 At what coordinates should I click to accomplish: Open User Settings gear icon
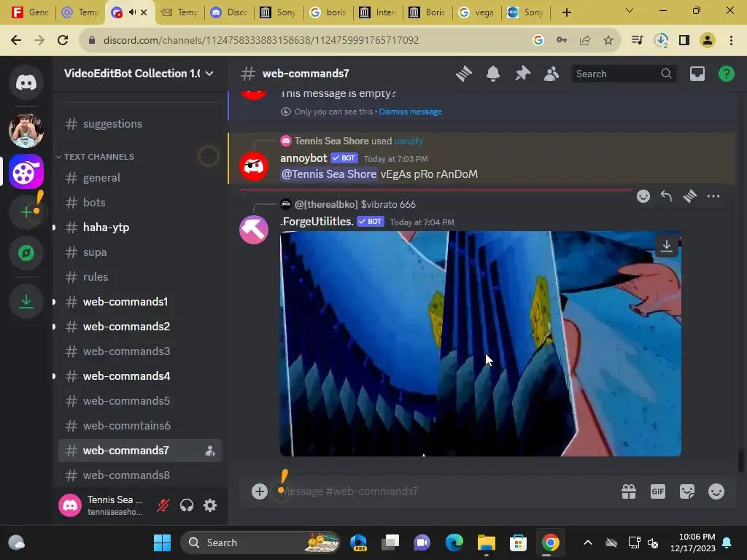210,505
